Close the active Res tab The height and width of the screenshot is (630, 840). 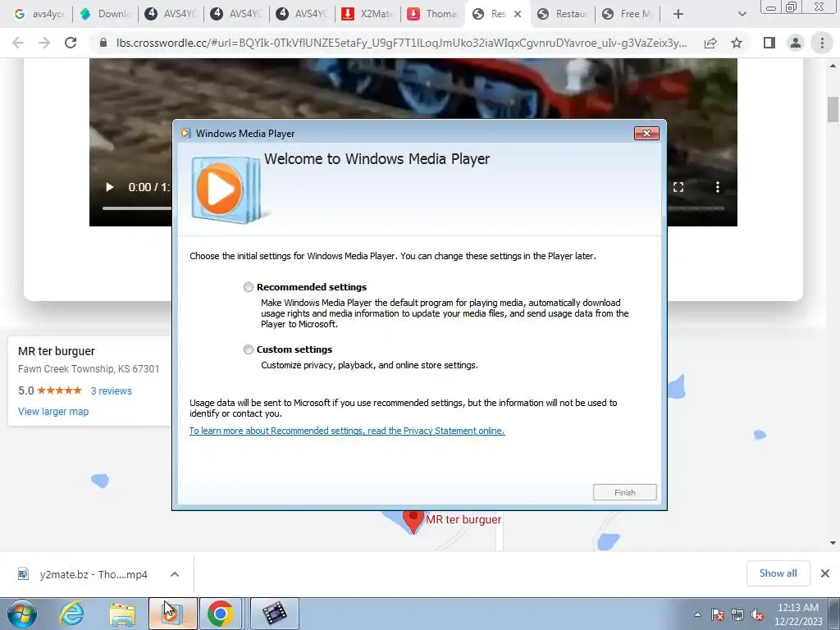point(518,14)
